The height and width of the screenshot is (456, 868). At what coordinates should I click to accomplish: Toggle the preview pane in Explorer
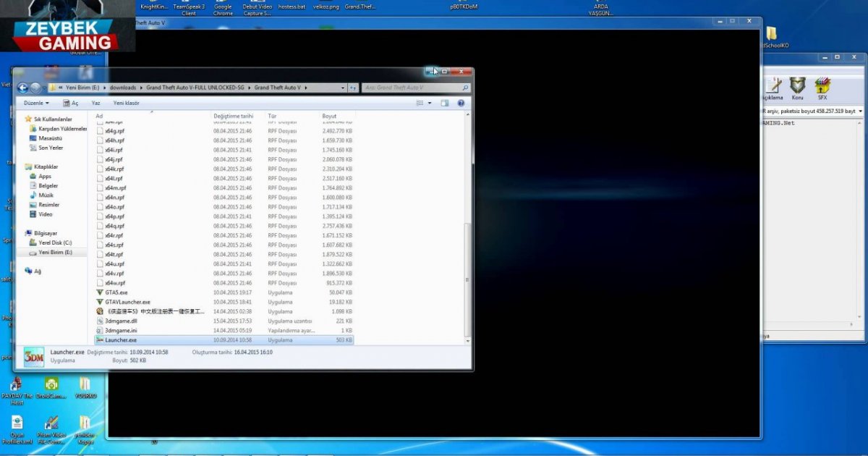(x=443, y=103)
